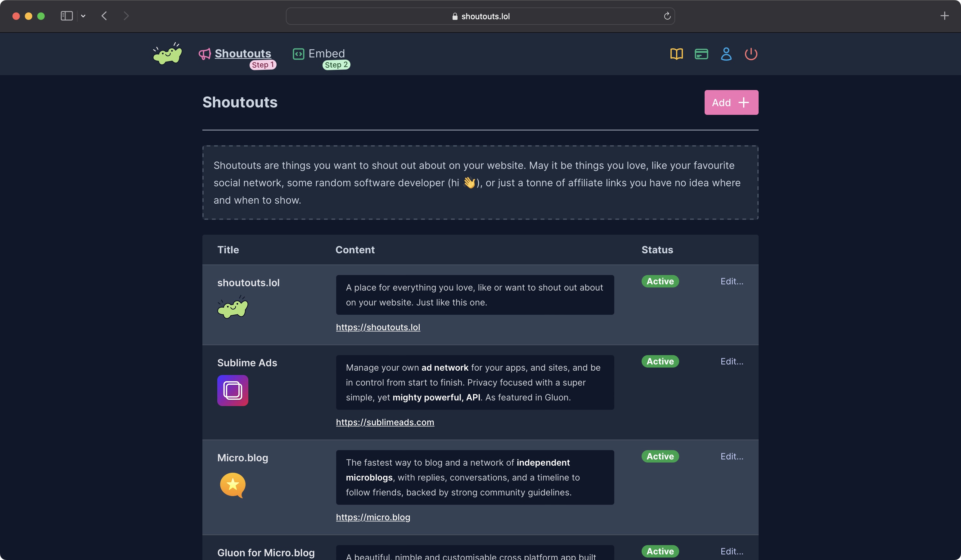This screenshot has width=961, height=560.
Task: Click Active badge in Micro.blog row
Action: click(660, 456)
